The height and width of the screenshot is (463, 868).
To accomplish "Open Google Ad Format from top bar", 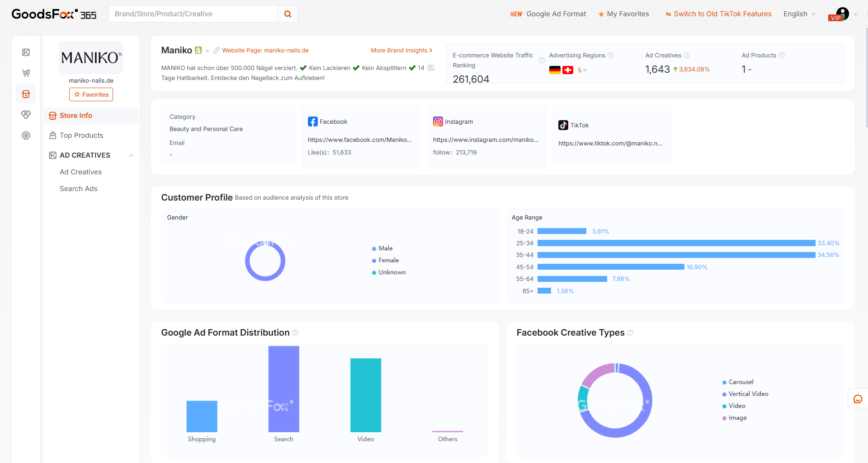I will [548, 14].
